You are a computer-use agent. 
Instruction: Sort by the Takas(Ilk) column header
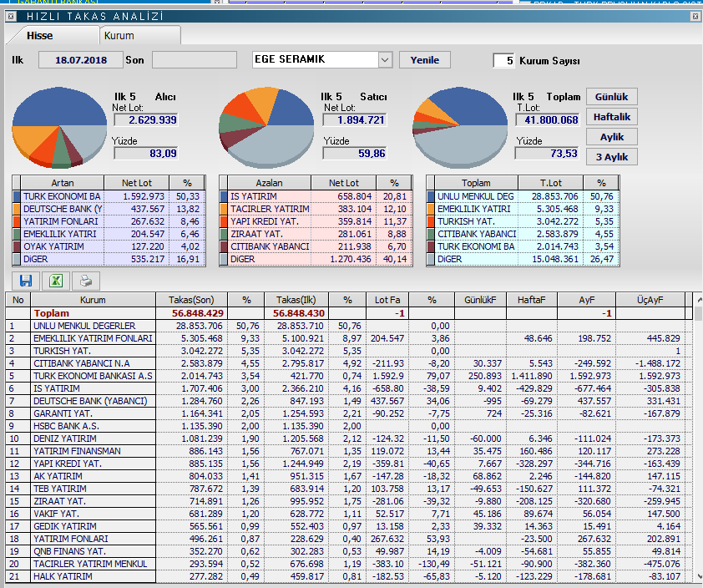pos(296,300)
